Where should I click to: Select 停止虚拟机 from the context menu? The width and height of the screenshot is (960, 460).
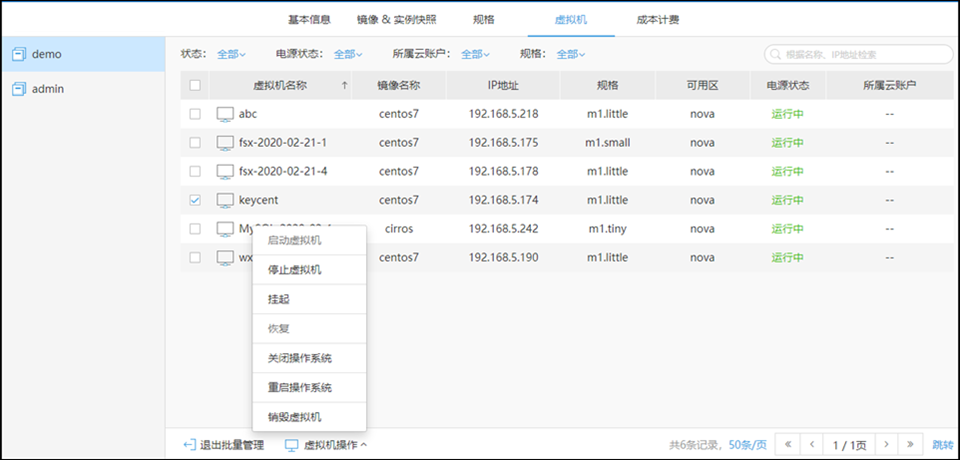pos(294,270)
